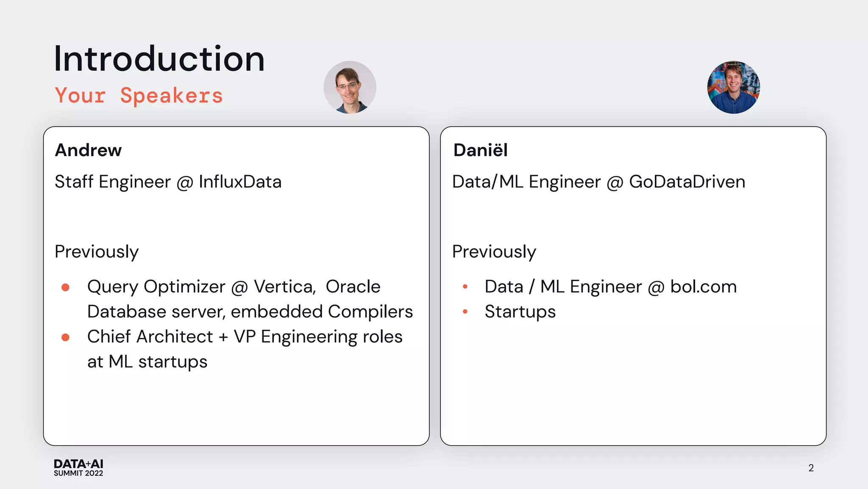Image resolution: width=868 pixels, height=489 pixels.
Task: Click 'at ML startups' text line
Action: click(147, 362)
